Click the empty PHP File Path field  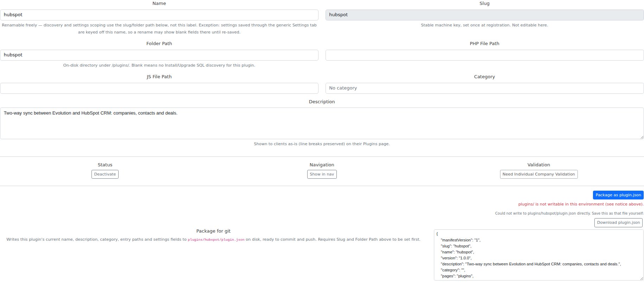(485, 55)
